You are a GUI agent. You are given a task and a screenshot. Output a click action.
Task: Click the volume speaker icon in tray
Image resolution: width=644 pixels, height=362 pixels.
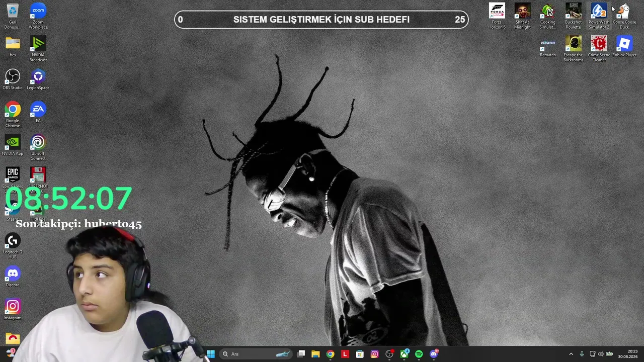(x=600, y=354)
